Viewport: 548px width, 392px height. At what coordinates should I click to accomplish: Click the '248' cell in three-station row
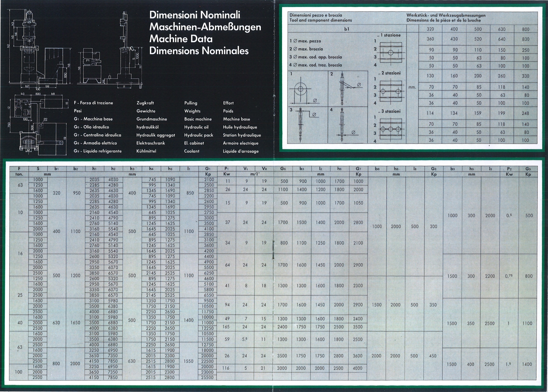coord(525,113)
